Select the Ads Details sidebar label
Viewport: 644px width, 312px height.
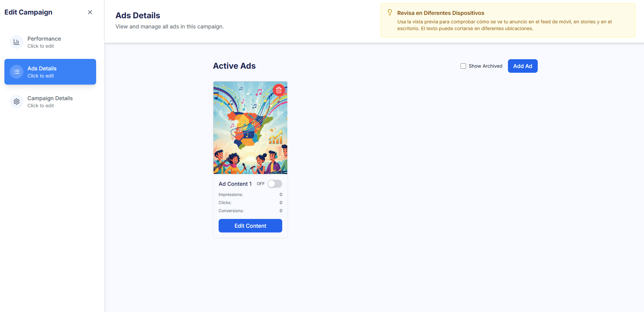tap(42, 68)
